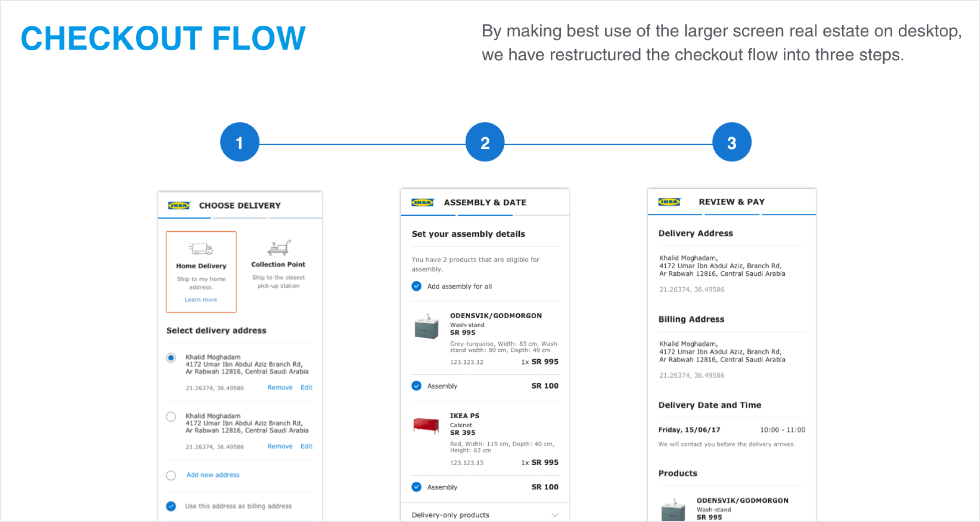980x522 pixels.
Task: Click step circle 1 in the flow diagram
Action: 239,142
